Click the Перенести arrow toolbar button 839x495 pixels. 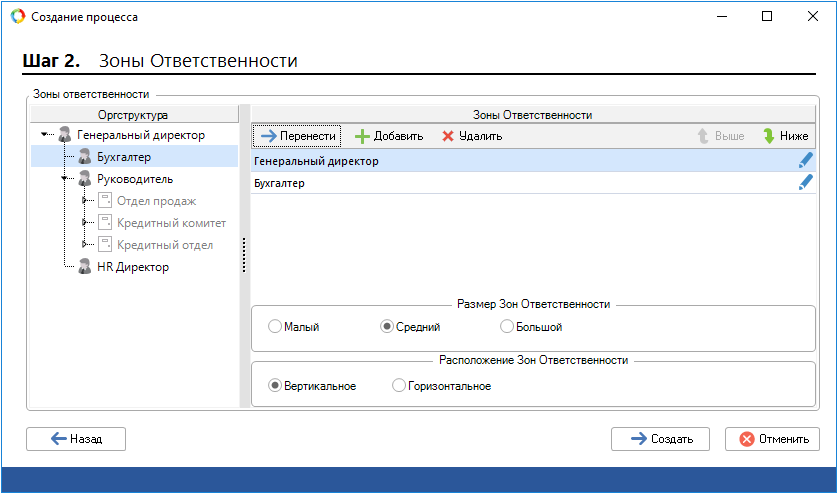[x=297, y=136]
